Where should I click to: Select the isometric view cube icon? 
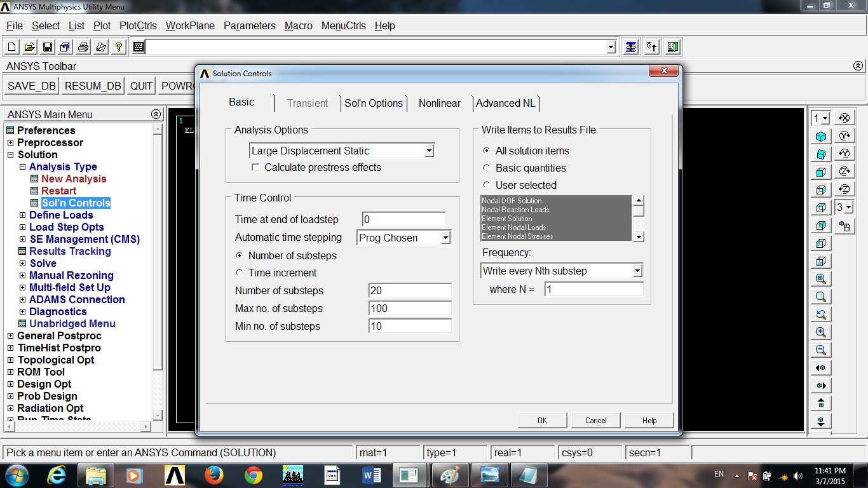[821, 137]
